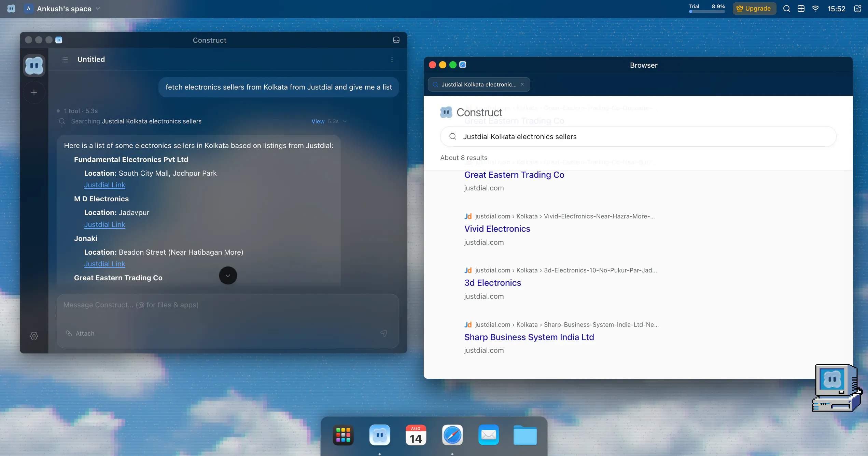Click the Upgrade button
This screenshot has height=456, width=868.
point(754,9)
